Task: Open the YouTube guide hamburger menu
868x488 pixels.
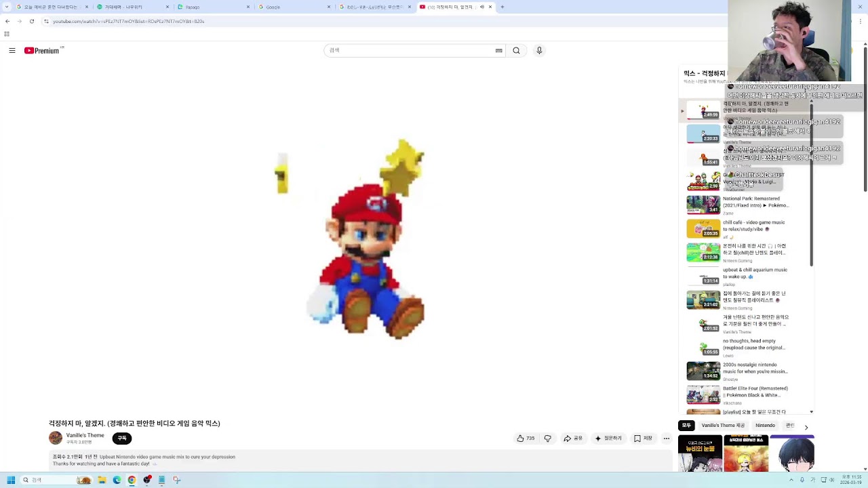Action: click(12, 50)
